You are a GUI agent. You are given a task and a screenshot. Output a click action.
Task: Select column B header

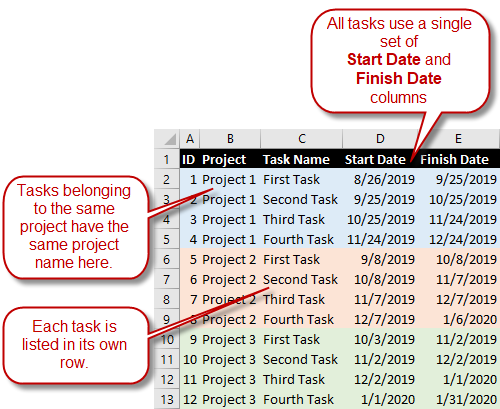[x=230, y=139]
